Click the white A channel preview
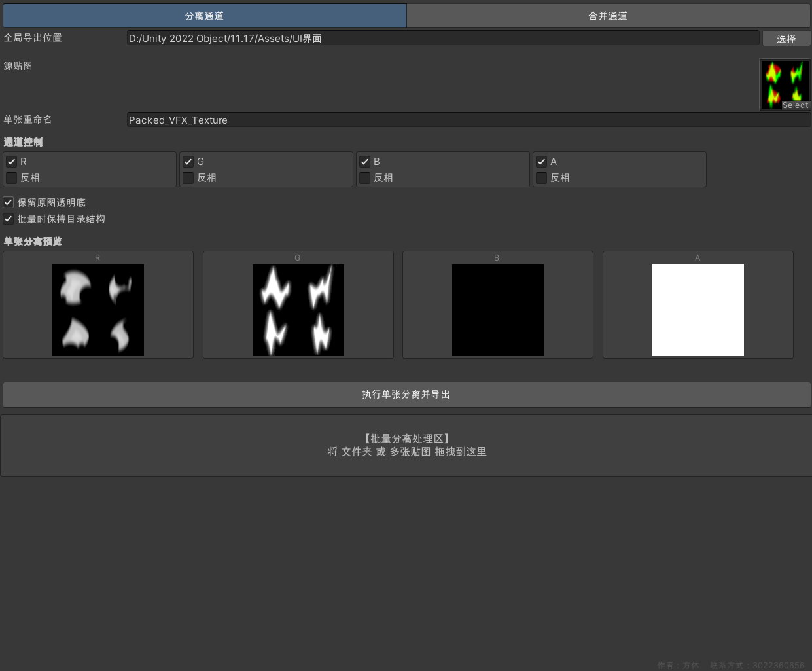This screenshot has width=812, height=671. click(x=698, y=310)
